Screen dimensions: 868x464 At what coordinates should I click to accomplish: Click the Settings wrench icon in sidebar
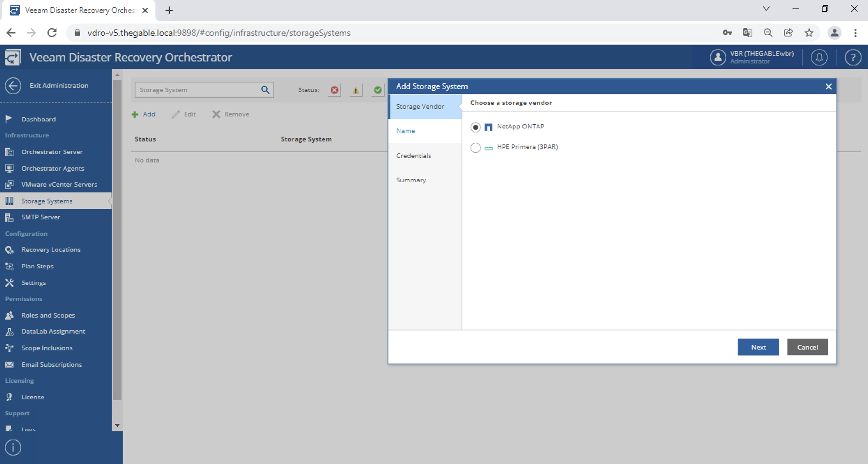(x=10, y=282)
